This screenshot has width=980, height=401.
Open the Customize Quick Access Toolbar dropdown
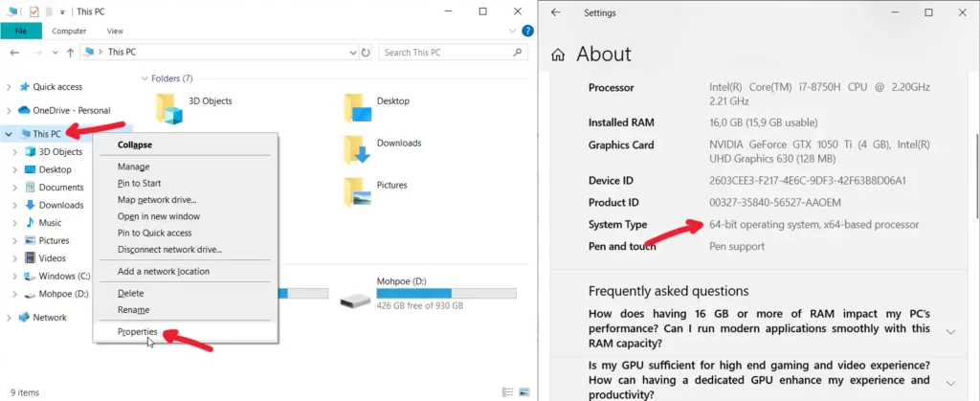[x=62, y=12]
